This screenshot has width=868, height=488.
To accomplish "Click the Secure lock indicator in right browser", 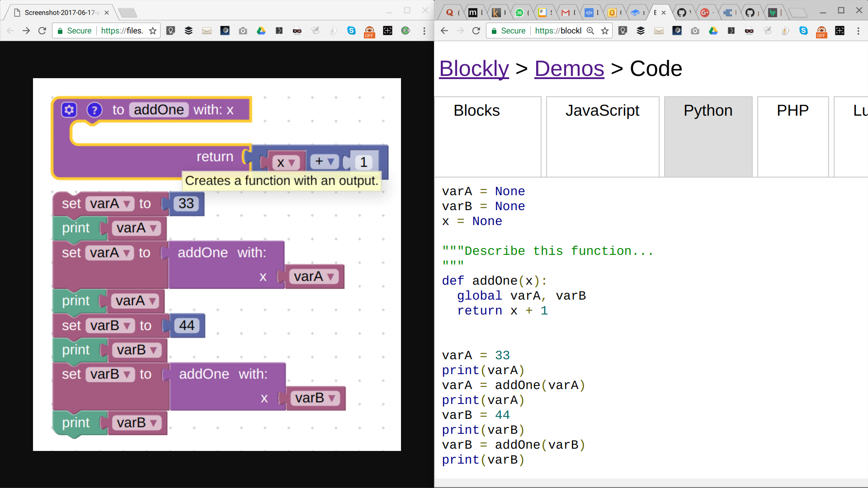I will pyautogui.click(x=509, y=31).
